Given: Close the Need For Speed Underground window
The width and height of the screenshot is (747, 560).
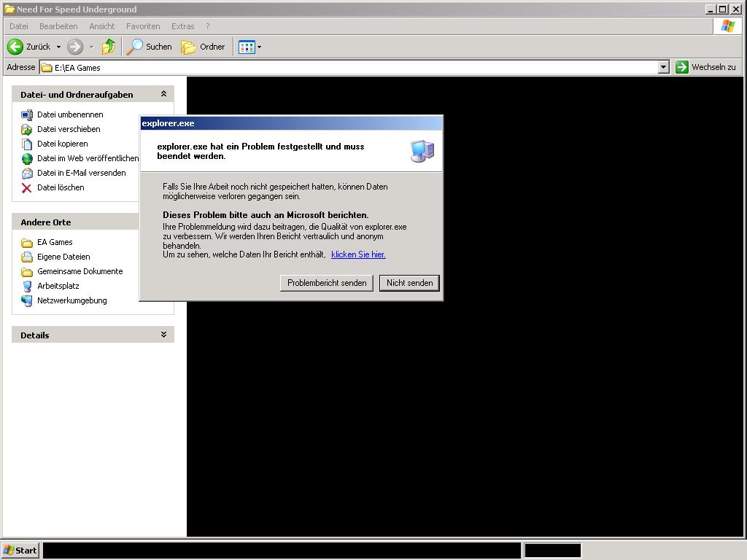Looking at the screenshot, I should pos(735,9).
